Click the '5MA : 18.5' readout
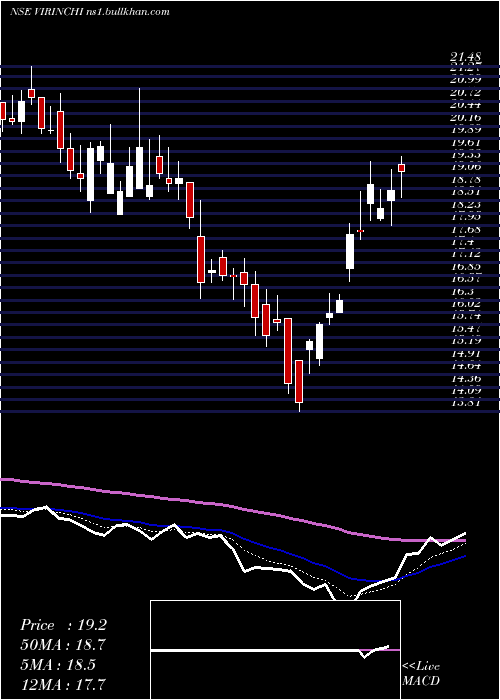 point(58,665)
